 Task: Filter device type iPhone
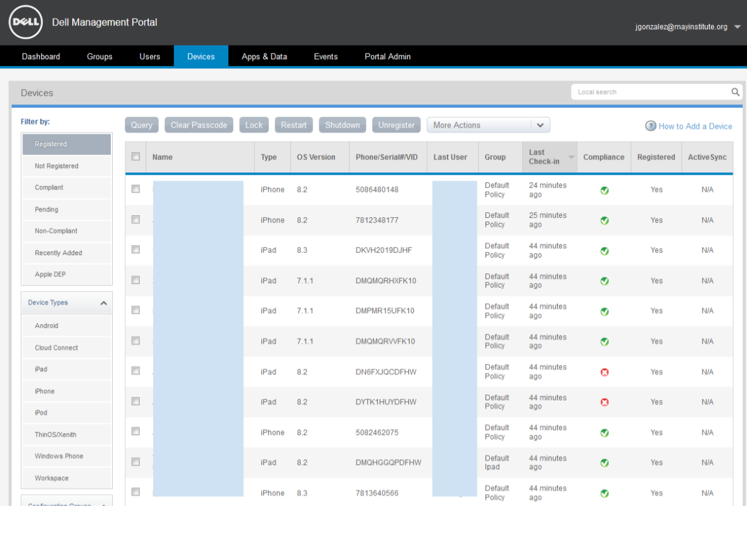pyautogui.click(x=67, y=391)
